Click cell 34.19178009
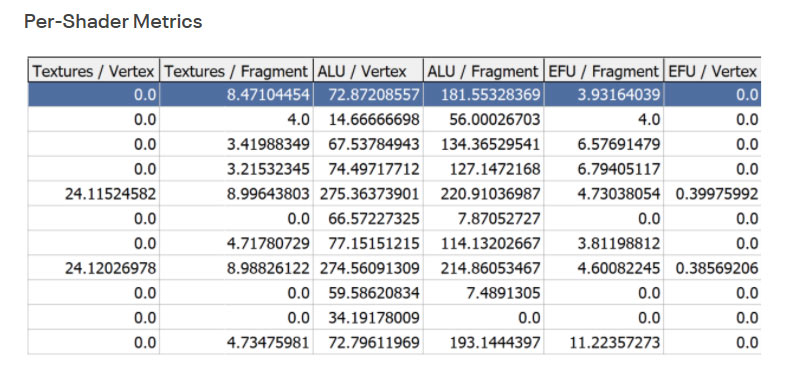 368,318
